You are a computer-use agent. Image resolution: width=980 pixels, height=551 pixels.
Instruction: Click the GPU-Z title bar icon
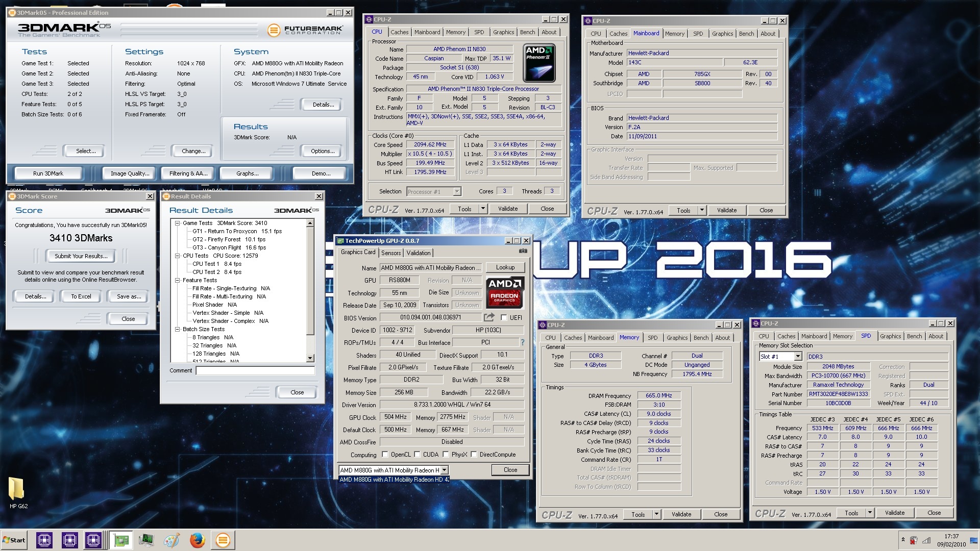click(340, 241)
